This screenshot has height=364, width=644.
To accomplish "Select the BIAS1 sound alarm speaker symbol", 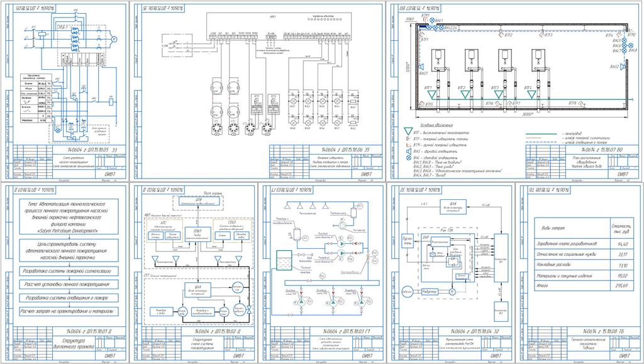I will tap(421, 67).
